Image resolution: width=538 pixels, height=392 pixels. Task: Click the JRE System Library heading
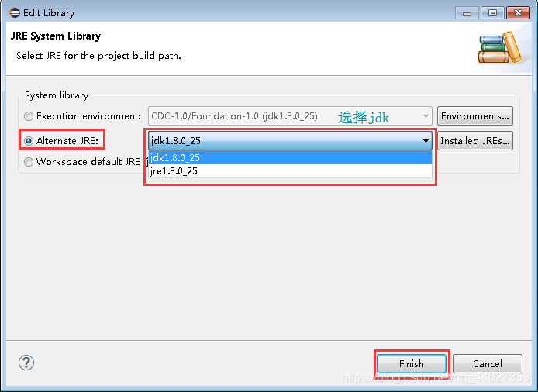(56, 36)
